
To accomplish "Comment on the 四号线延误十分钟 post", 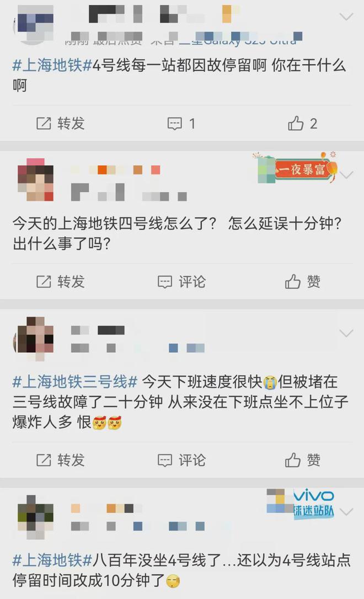I will [x=181, y=282].
